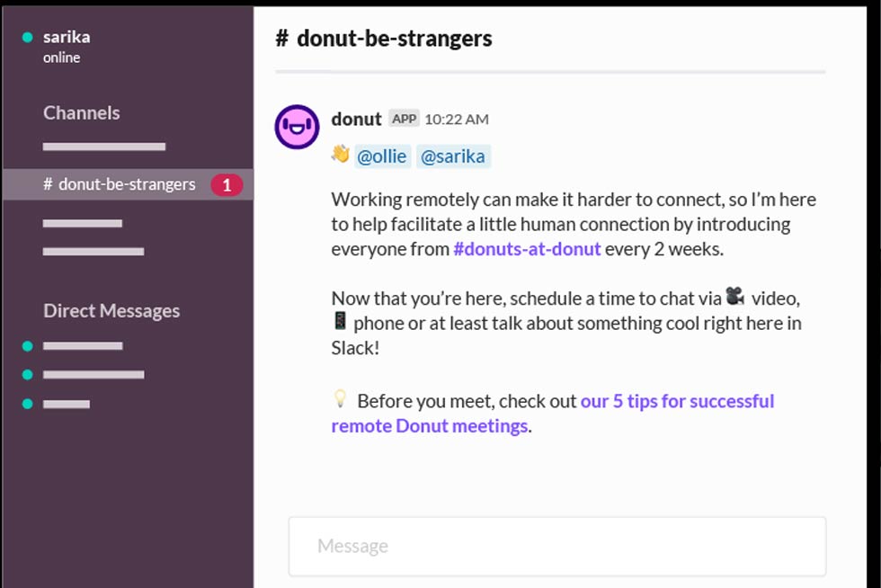
Task: Open the 5 tips for successful link
Action: (677, 401)
